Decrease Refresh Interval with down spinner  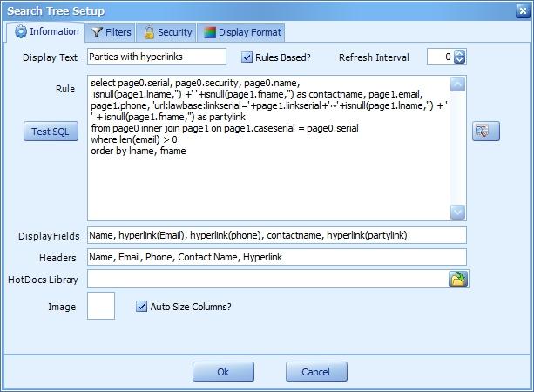pos(459,60)
